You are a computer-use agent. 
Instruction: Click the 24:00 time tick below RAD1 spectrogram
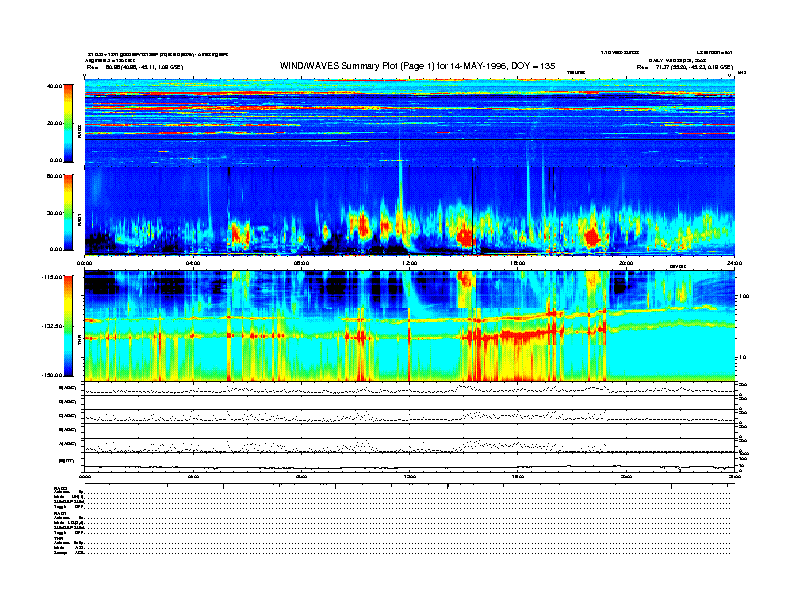coord(734,263)
